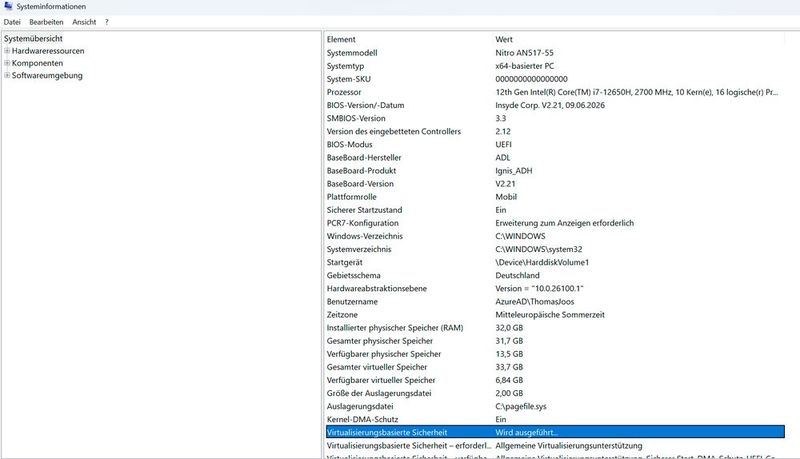Image resolution: width=800 pixels, height=459 pixels.
Task: Select the Größe der Auslagerungsdatei row
Action: click(555, 393)
